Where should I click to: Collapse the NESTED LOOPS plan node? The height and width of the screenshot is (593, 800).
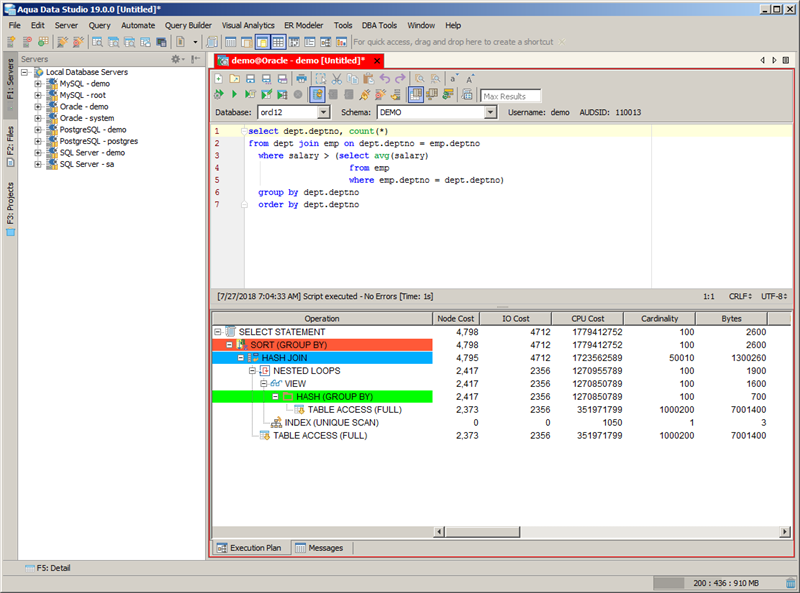point(252,371)
